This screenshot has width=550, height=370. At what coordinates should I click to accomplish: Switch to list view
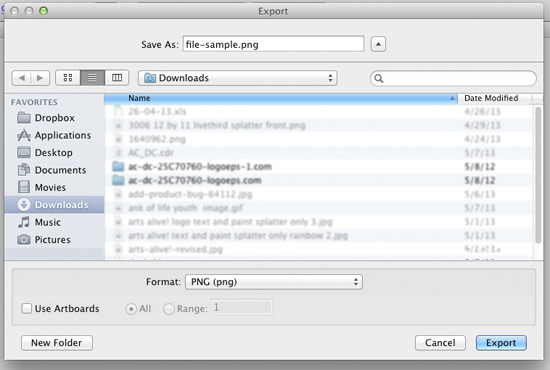[x=93, y=78]
